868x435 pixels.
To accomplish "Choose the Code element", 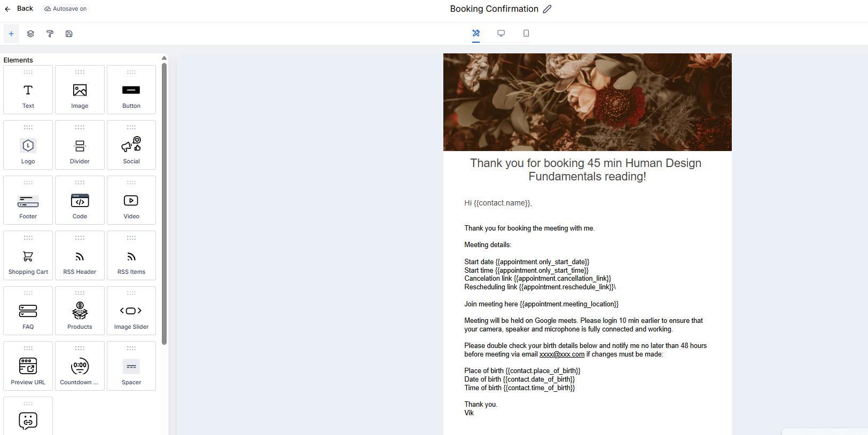I will 80,200.
